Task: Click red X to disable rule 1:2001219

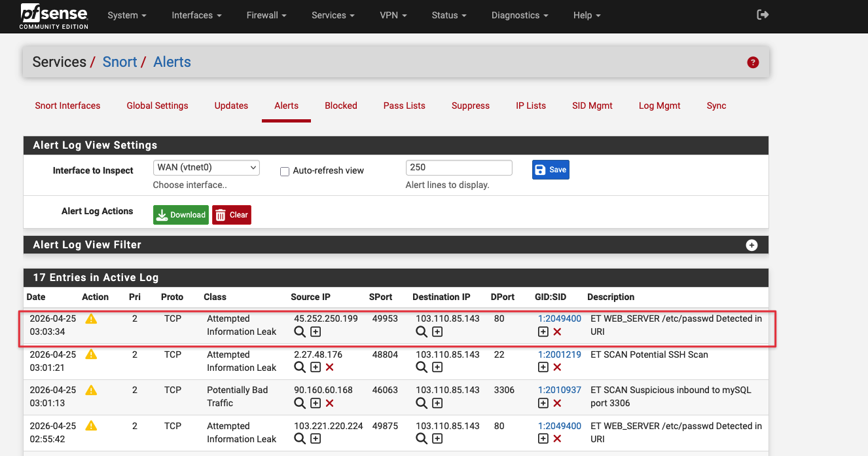Action: [557, 368]
